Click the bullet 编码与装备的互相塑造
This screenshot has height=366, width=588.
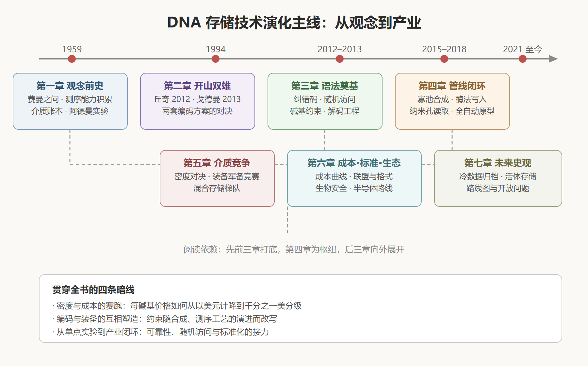165,319
